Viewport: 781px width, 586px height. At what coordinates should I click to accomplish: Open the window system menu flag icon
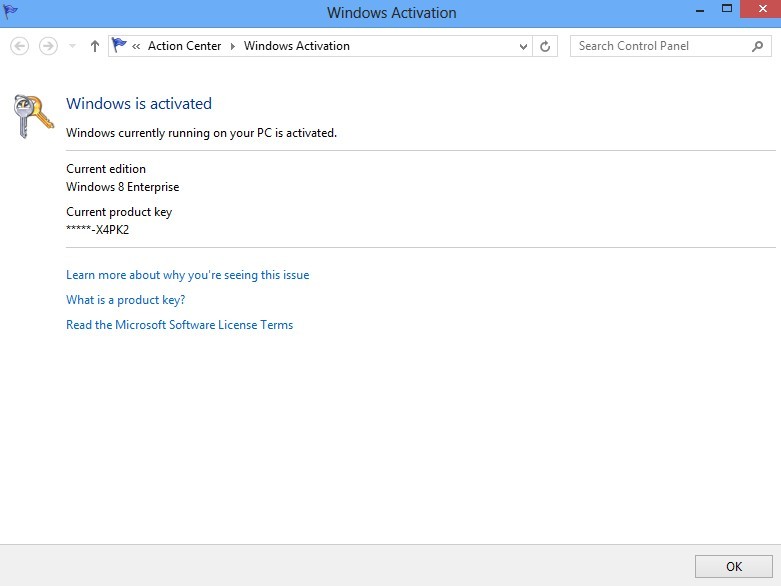click(x=11, y=12)
